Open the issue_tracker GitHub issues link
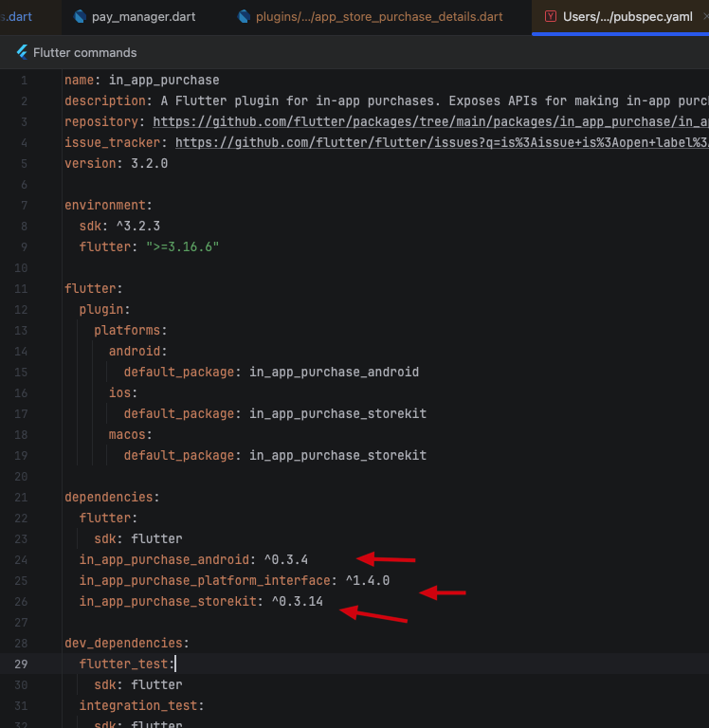Viewport: 709px width, 728px height. coord(442,142)
